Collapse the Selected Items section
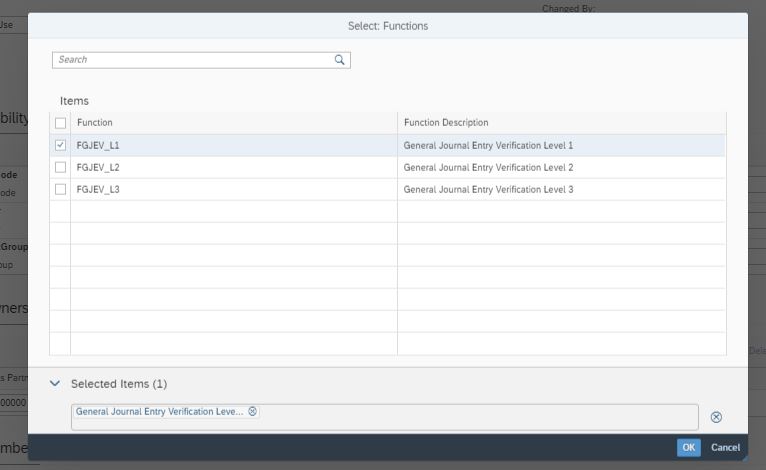This screenshot has width=766, height=470. (x=55, y=384)
